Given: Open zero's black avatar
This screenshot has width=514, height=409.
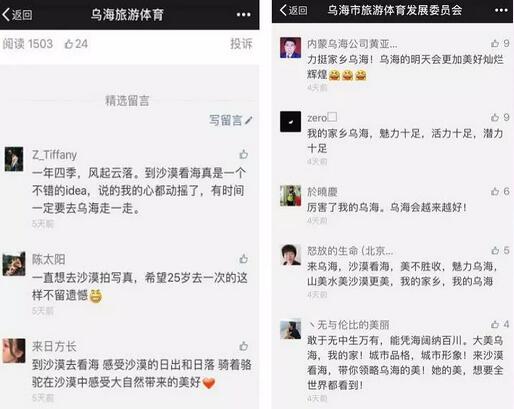Looking at the screenshot, I should (290, 122).
